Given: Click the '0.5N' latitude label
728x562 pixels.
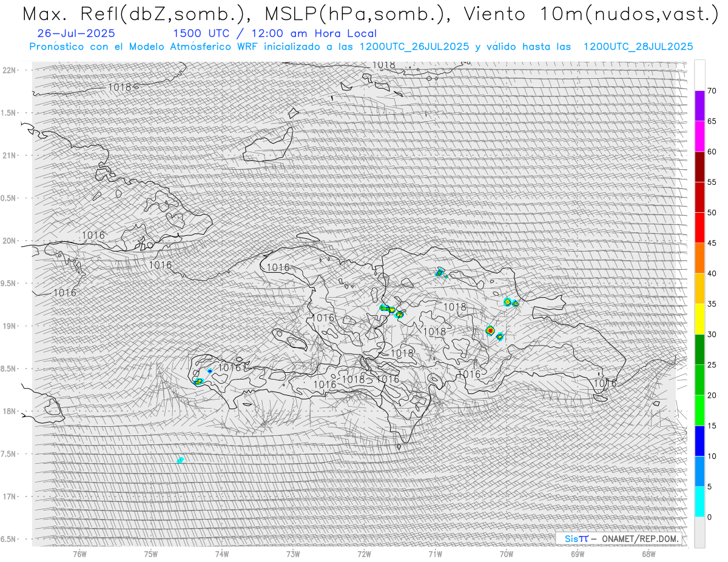Looking at the screenshot, I should click(9, 198).
